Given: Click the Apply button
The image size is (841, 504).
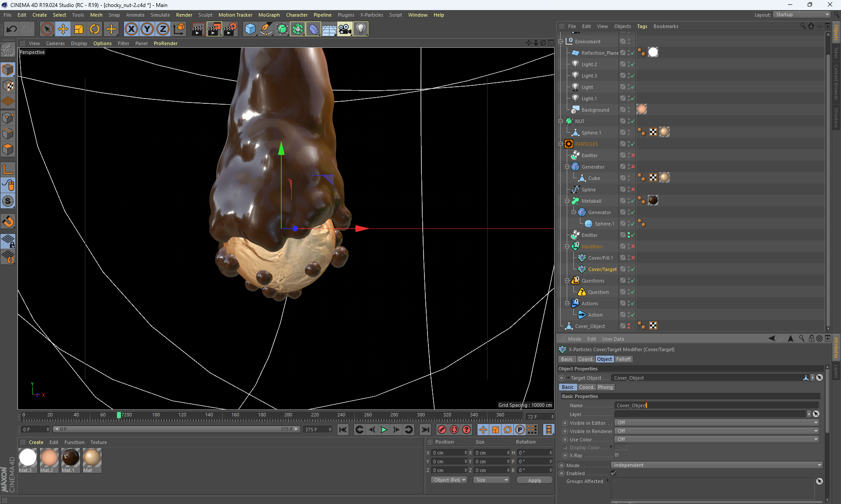Looking at the screenshot, I should [534, 480].
